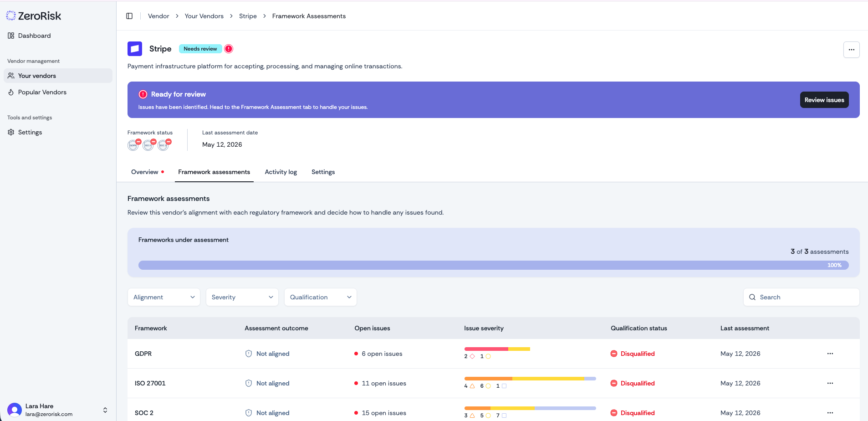Select Your vendors in sidebar
868x421 pixels.
coord(58,76)
